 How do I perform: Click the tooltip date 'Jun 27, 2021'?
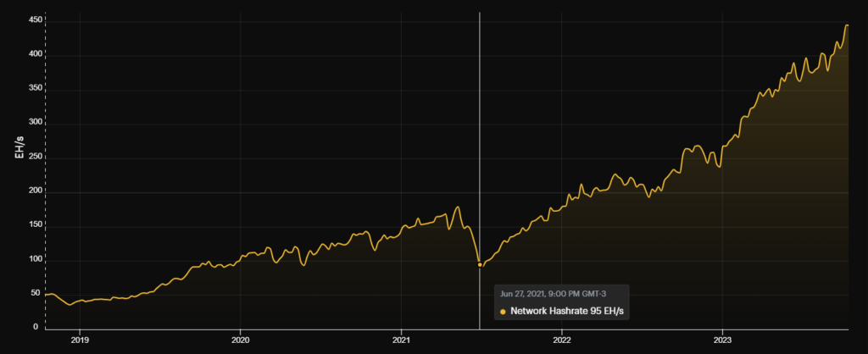526,295
